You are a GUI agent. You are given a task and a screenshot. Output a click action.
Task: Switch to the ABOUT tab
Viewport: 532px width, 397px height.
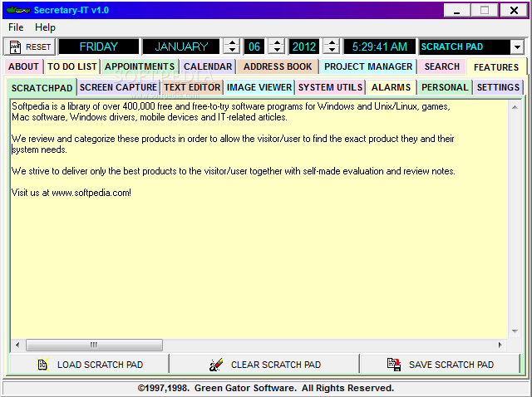click(x=23, y=66)
